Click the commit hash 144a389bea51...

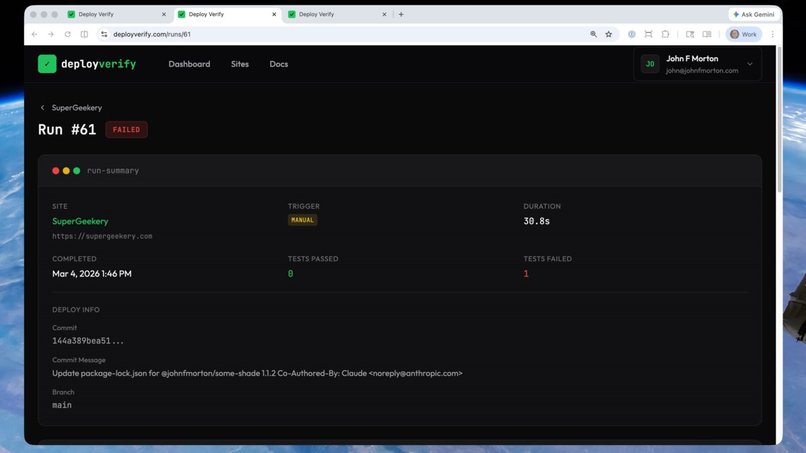click(88, 341)
